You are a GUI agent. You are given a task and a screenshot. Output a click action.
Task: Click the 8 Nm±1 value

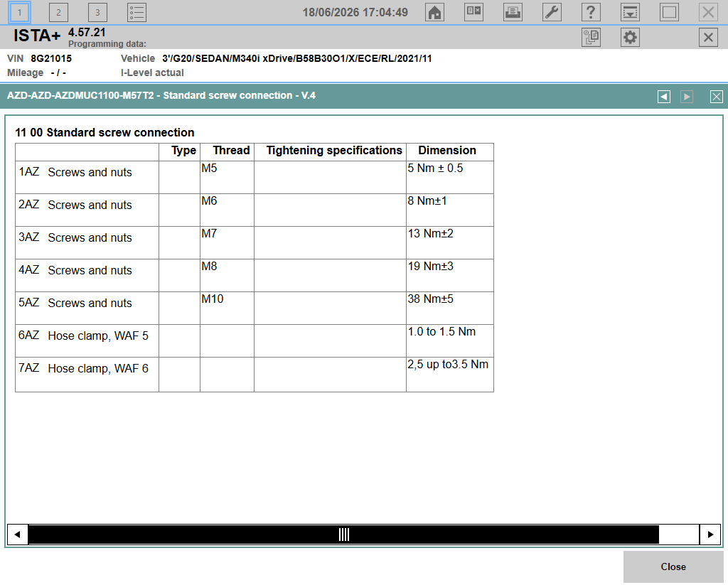click(427, 200)
